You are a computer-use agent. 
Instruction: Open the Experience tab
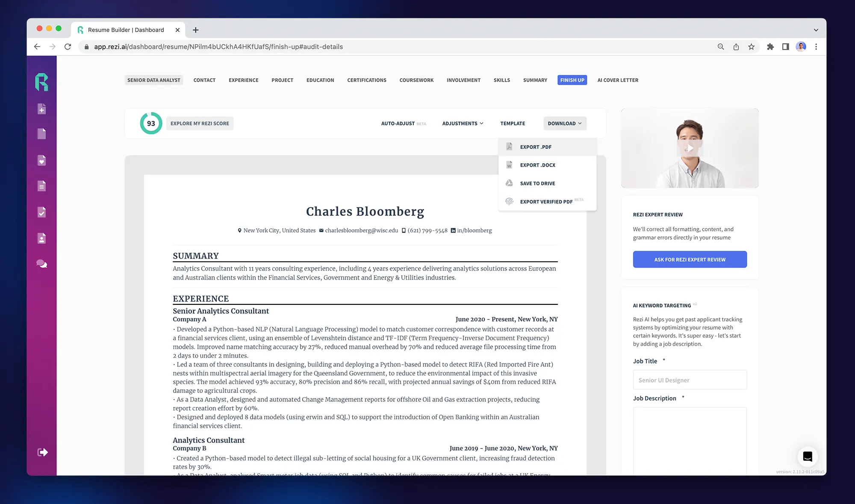pyautogui.click(x=243, y=80)
